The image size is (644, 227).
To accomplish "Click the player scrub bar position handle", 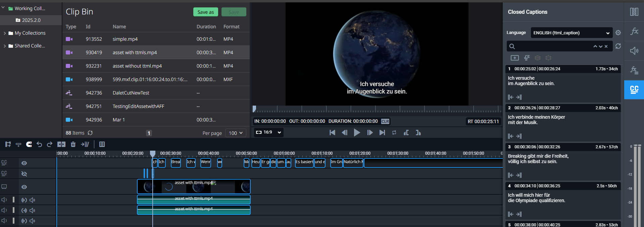I will coord(254,109).
